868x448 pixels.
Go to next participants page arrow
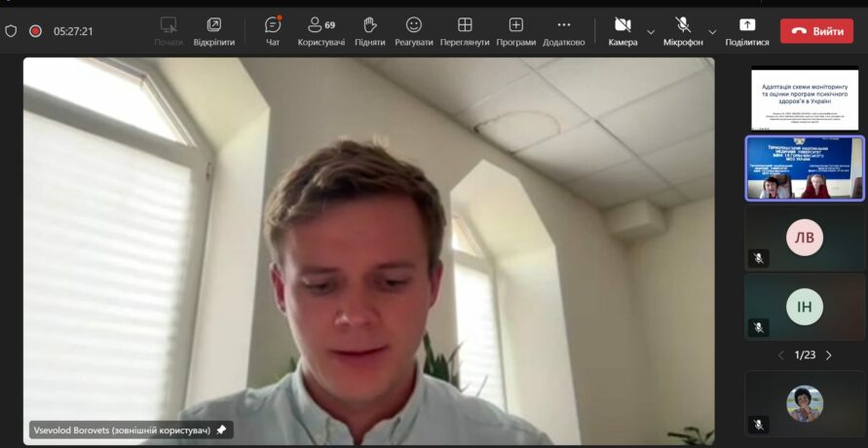829,355
